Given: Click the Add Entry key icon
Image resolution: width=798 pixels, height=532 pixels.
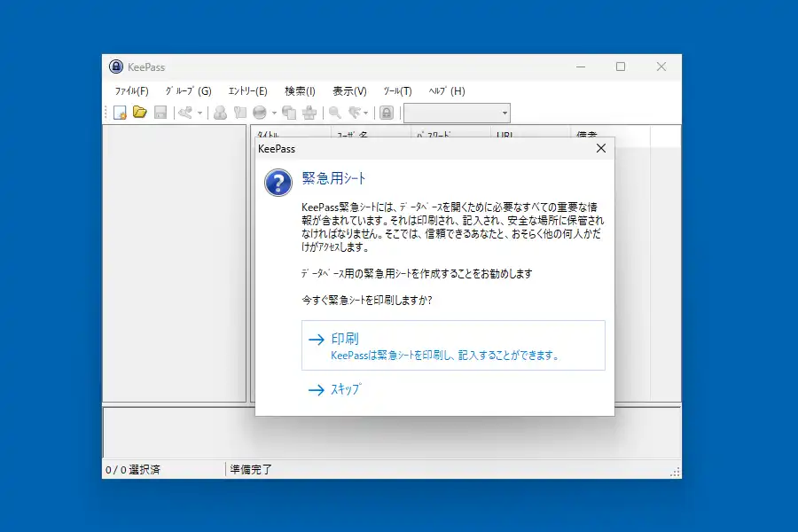Looking at the screenshot, I should click(185, 113).
